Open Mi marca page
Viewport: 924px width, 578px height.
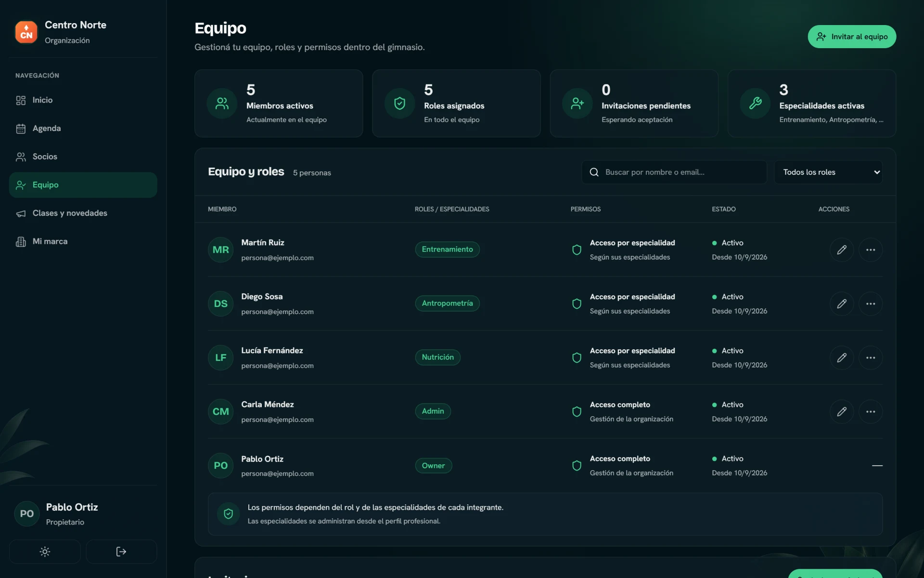click(83, 241)
